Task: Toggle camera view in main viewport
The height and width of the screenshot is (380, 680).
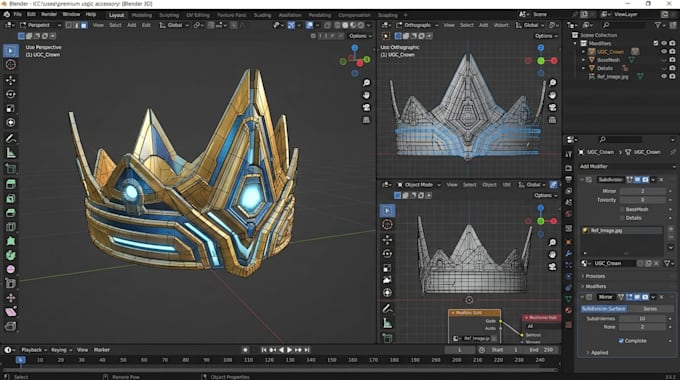Action: [366, 107]
